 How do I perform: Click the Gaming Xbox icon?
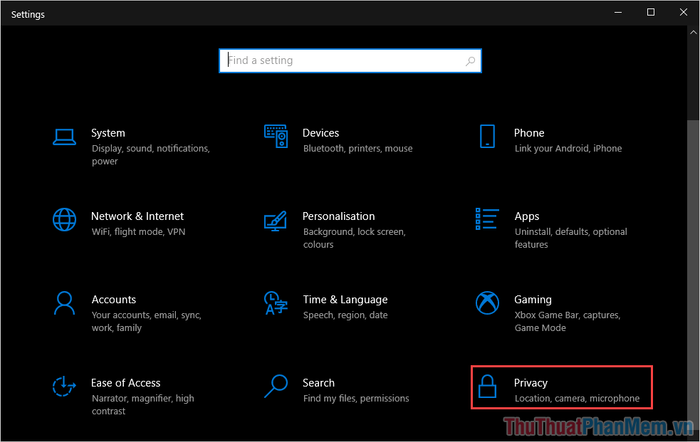pyautogui.click(x=487, y=303)
